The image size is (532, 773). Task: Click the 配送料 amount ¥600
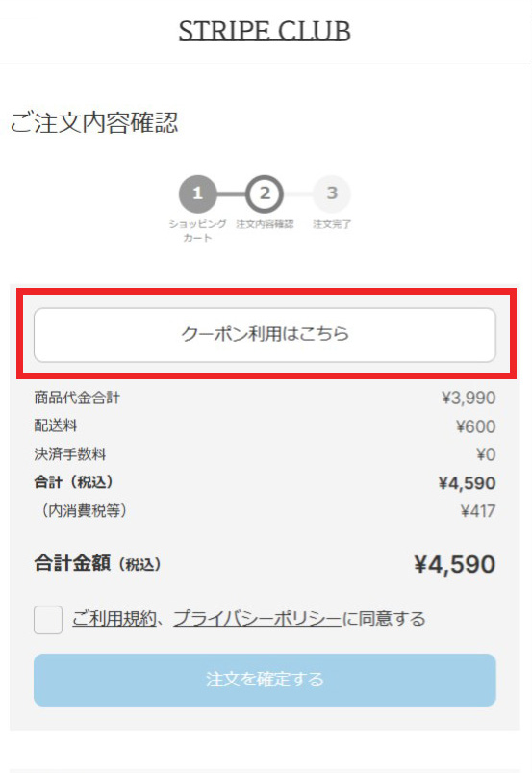click(x=475, y=426)
